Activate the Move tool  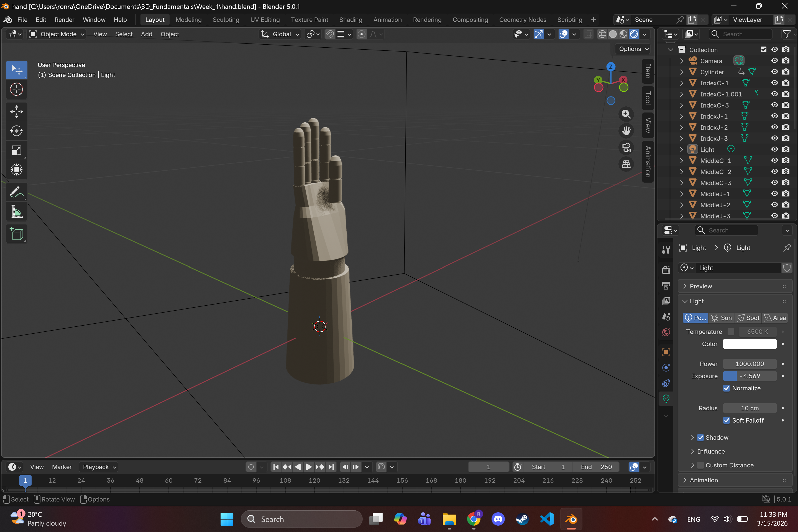click(17, 112)
